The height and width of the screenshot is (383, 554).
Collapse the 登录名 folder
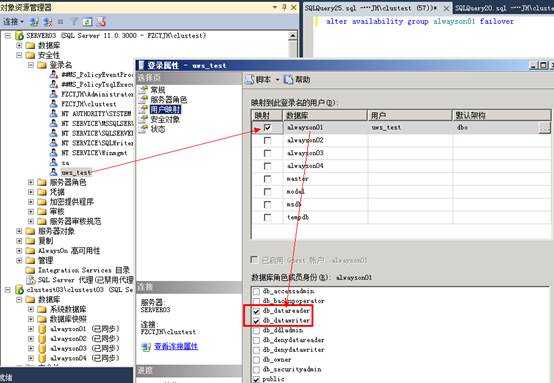click(31, 65)
